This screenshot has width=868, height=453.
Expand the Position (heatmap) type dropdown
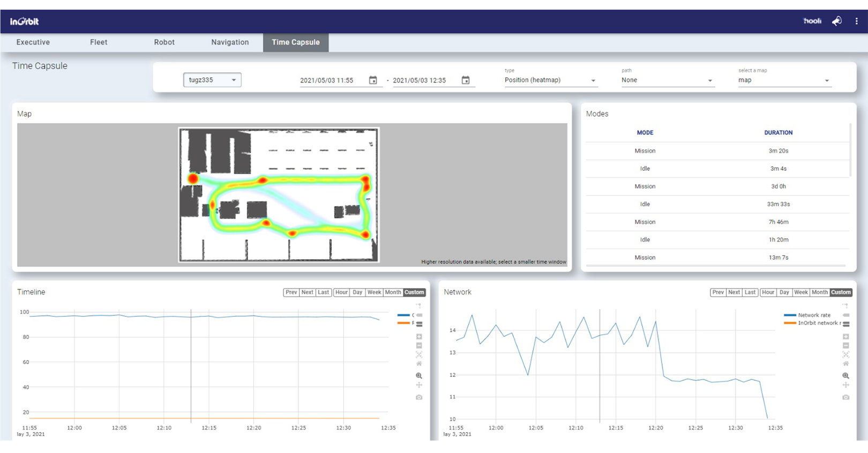[x=550, y=80]
